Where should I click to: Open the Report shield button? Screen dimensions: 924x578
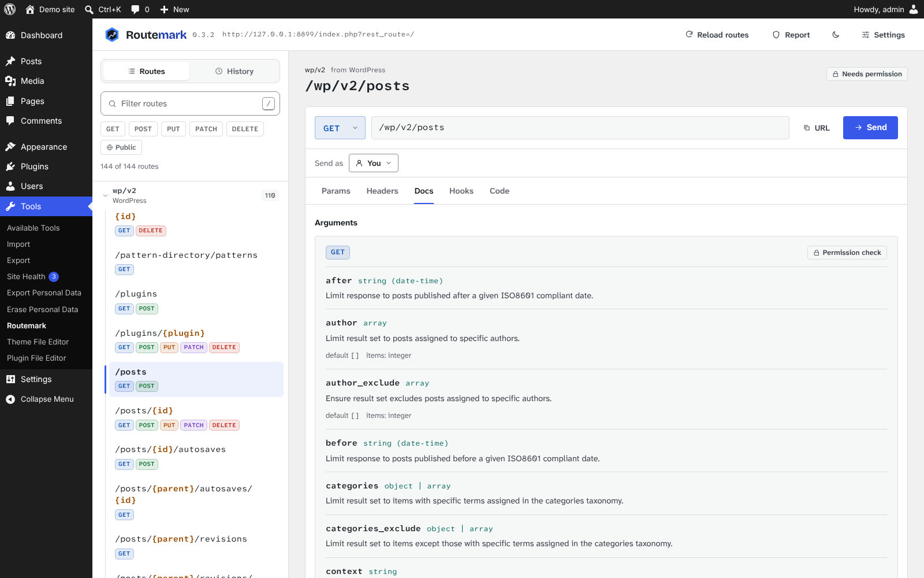(791, 35)
